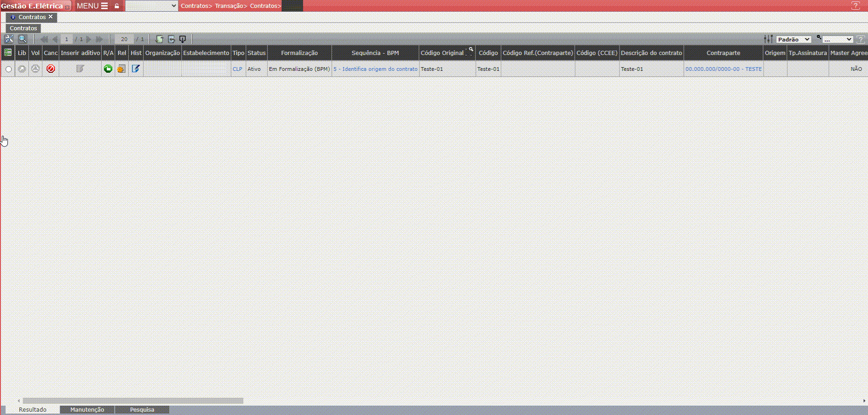The height and width of the screenshot is (415, 868).
Task: Click the records-per-page field showing 20
Action: (124, 39)
